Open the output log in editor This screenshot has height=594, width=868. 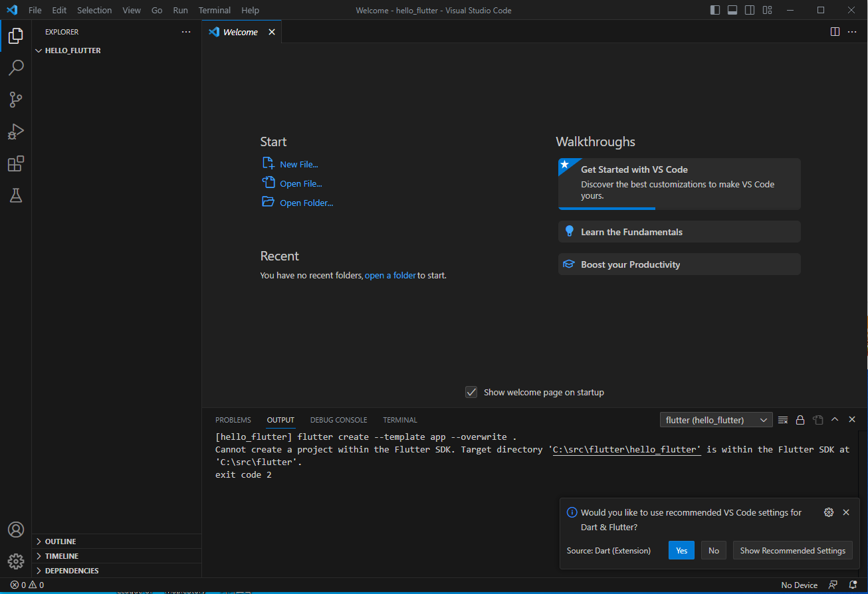point(818,420)
